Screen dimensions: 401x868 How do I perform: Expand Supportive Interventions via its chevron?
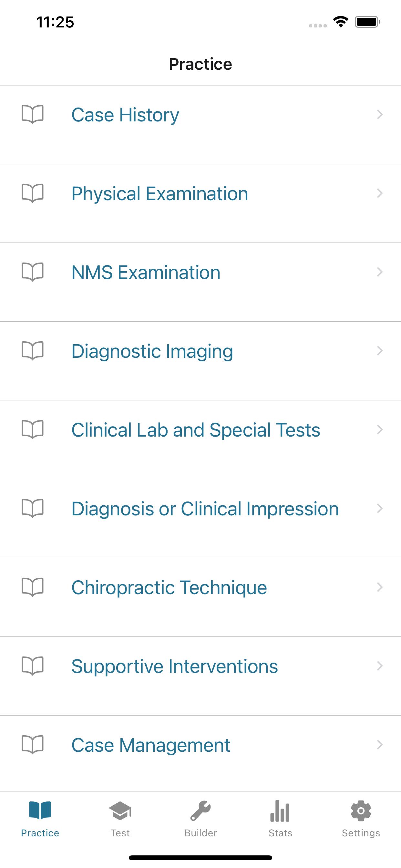coord(380,666)
